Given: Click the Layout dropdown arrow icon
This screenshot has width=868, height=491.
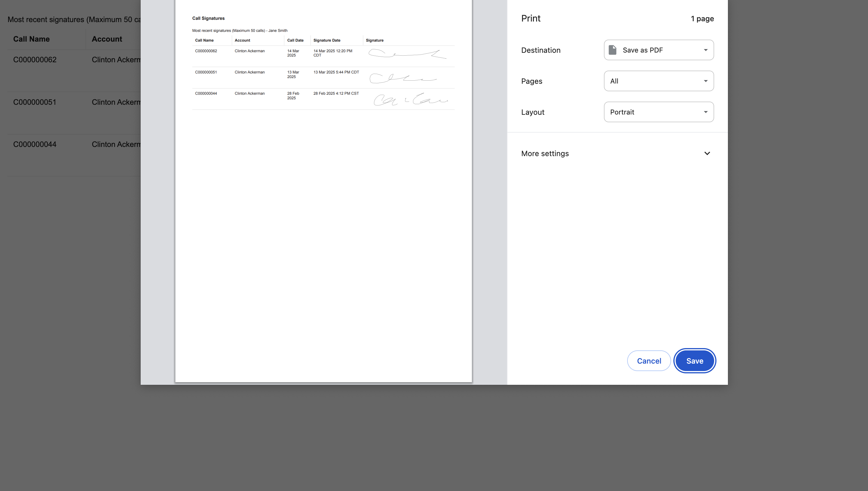Looking at the screenshot, I should point(705,112).
